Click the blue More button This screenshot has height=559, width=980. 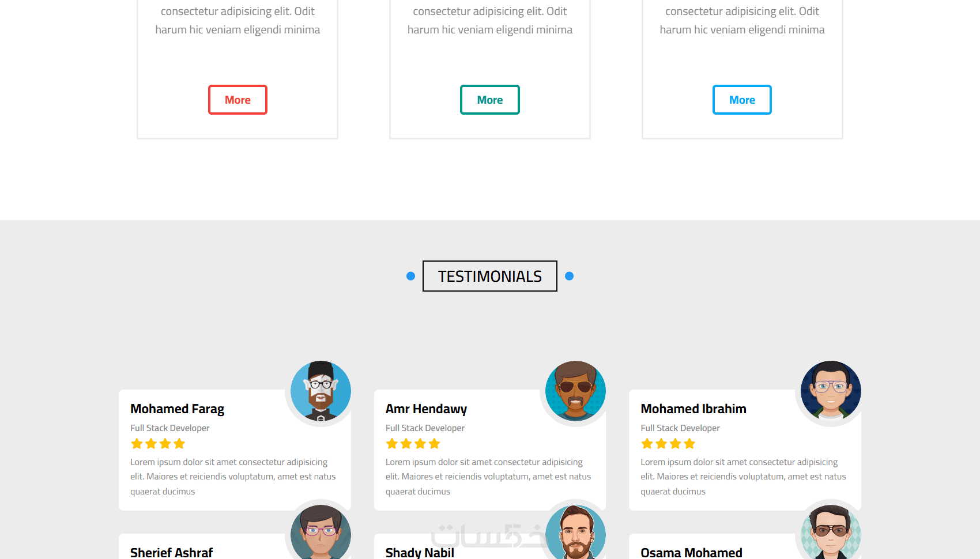[x=742, y=100]
